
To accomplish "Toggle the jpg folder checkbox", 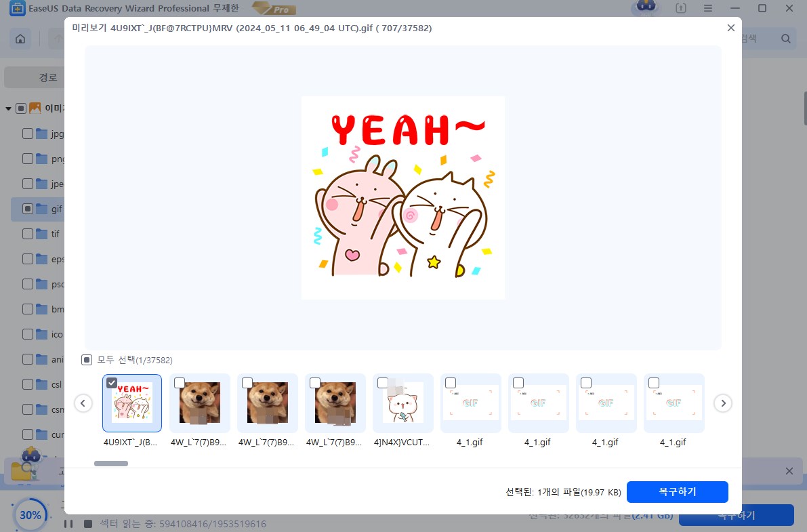I will pyautogui.click(x=28, y=134).
